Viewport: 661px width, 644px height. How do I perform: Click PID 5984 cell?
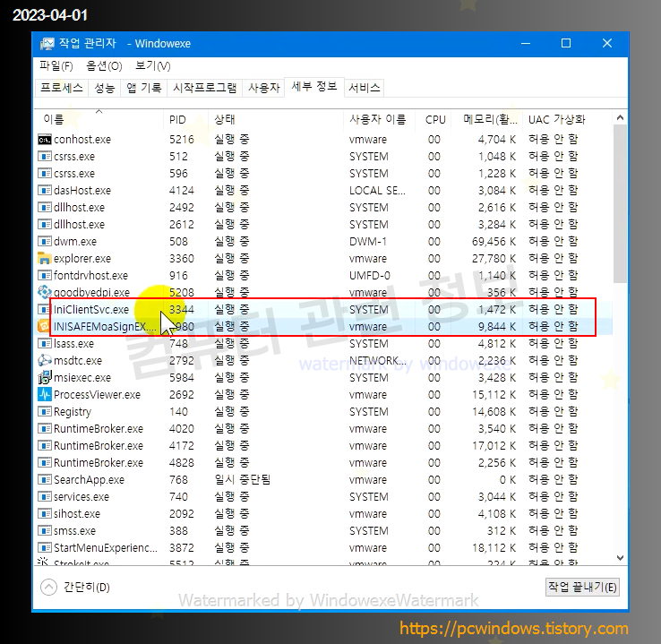coord(182,378)
